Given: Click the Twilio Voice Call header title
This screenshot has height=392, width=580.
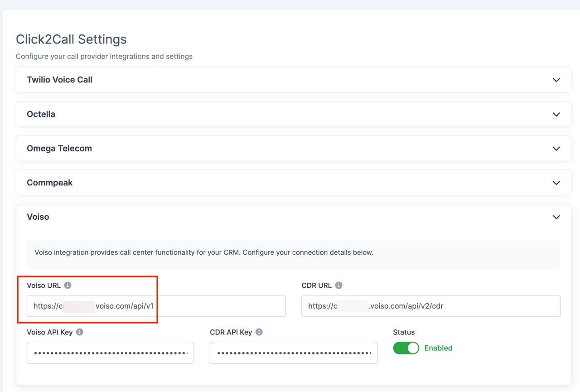Looking at the screenshot, I should (59, 80).
